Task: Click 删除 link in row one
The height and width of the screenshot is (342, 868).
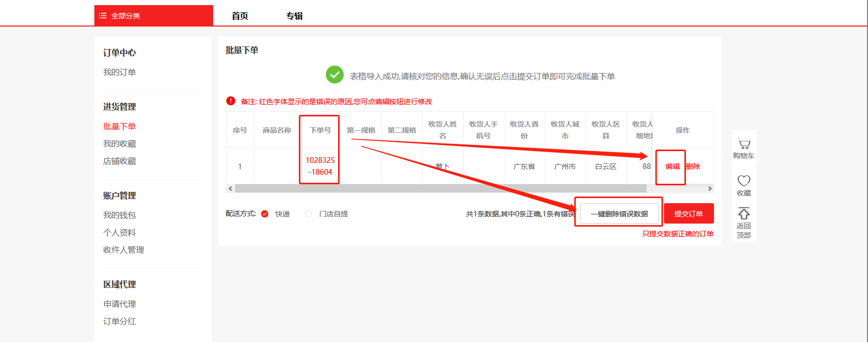Action: pos(694,166)
